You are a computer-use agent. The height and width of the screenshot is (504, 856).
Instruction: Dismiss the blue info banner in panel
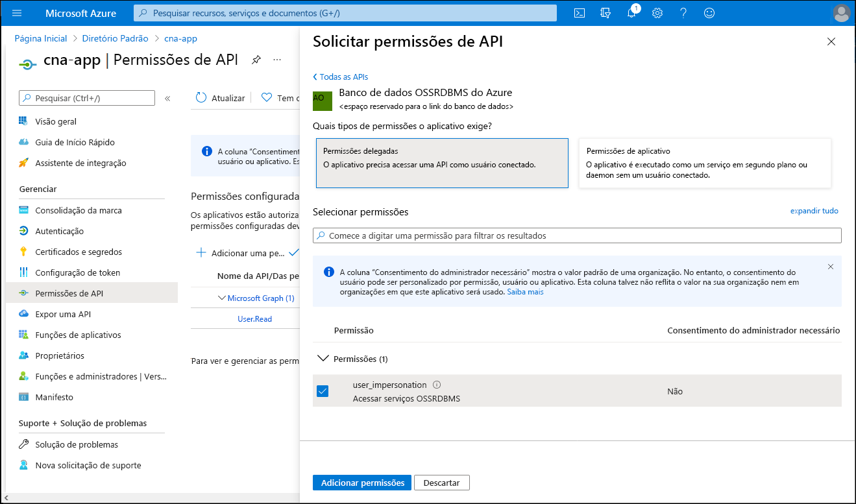pos(831,267)
